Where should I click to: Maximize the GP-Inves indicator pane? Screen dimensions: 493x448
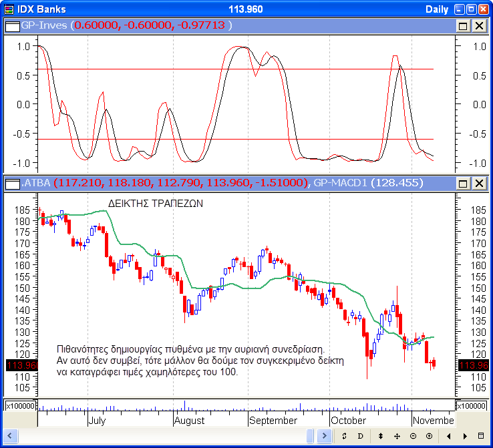click(x=463, y=25)
